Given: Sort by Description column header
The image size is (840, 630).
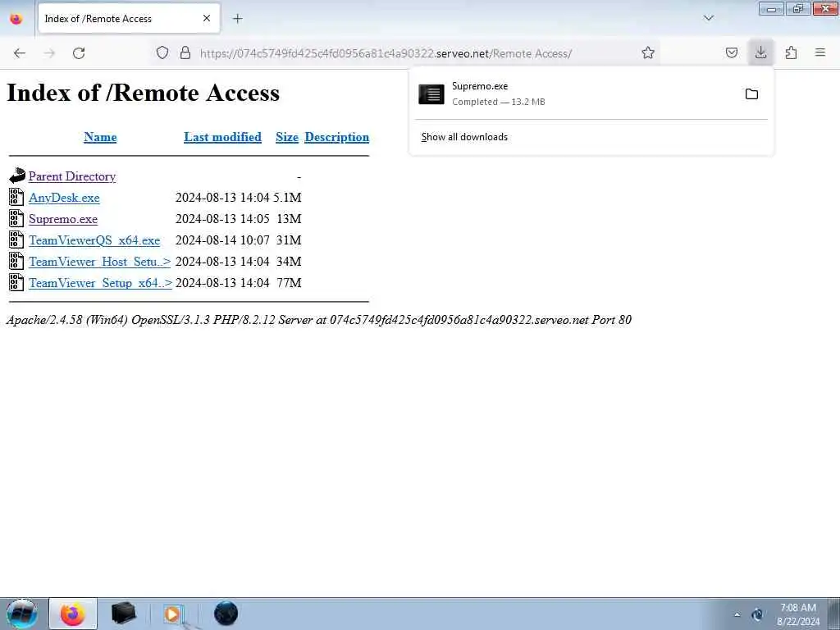Looking at the screenshot, I should coord(336,137).
